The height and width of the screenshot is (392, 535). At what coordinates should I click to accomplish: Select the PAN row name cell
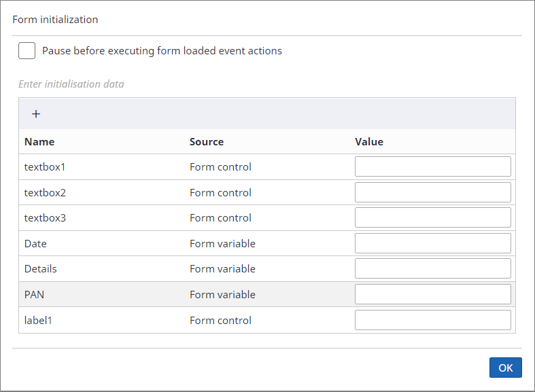click(x=35, y=295)
